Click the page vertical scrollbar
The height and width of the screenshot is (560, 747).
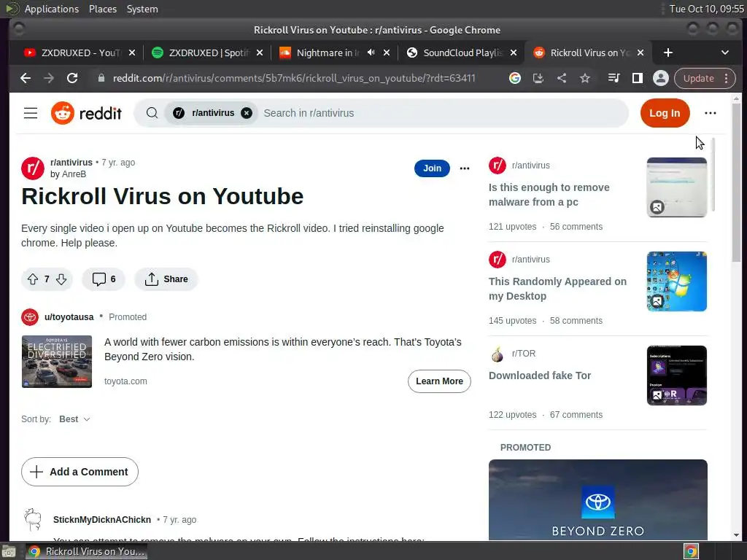(737, 182)
